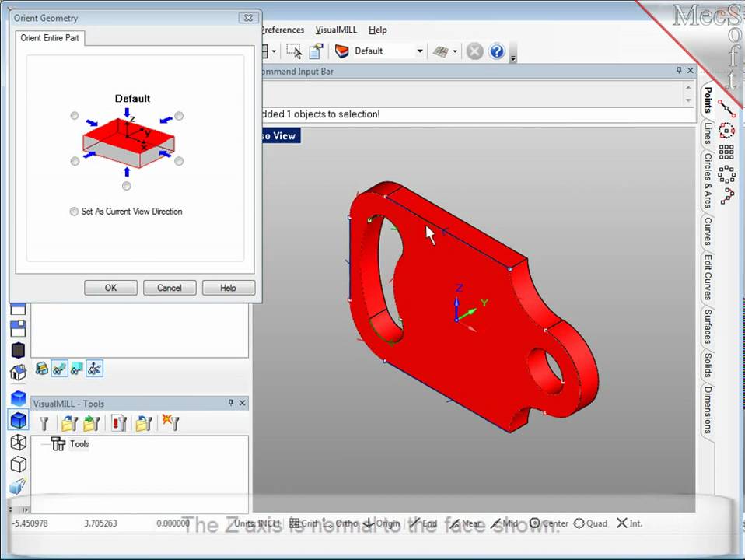
Task: Select the circular point array icon
Action: (x=726, y=174)
